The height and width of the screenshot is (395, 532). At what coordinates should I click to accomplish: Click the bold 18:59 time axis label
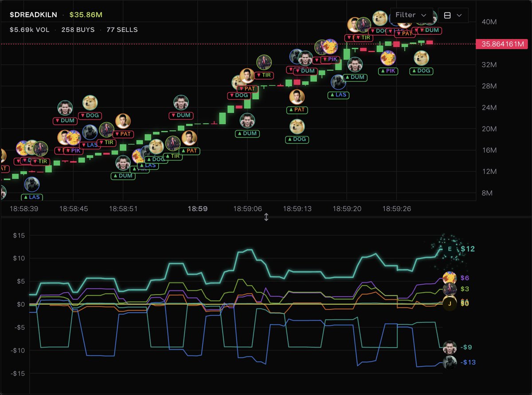[x=198, y=208]
